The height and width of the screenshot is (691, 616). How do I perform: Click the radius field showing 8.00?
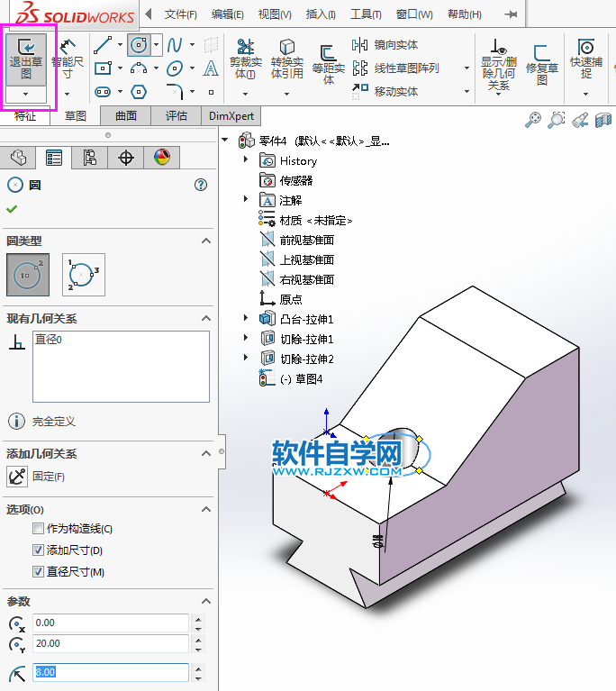(111, 672)
